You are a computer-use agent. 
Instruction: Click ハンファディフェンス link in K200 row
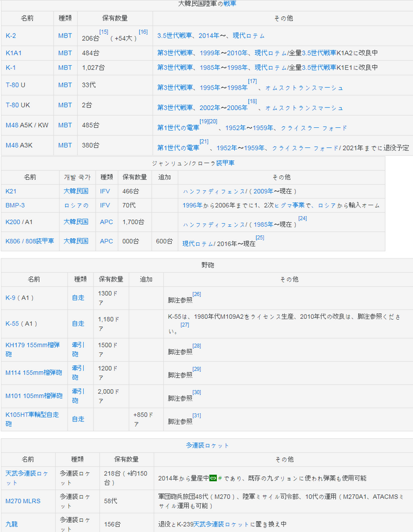coord(214,224)
